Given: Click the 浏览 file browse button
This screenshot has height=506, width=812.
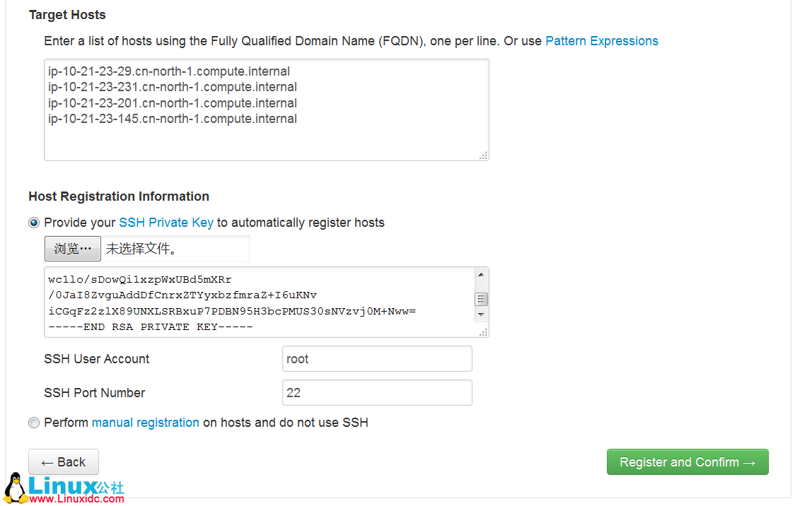Looking at the screenshot, I should click(x=73, y=249).
